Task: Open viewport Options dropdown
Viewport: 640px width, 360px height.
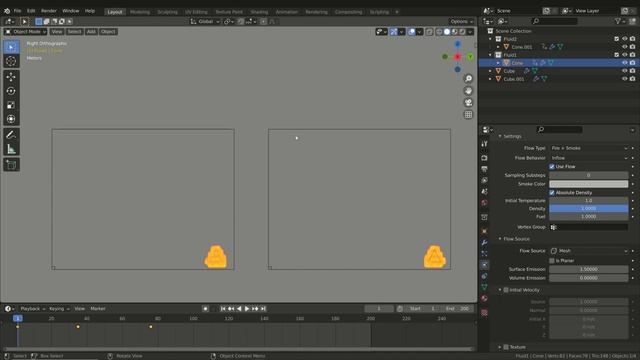Action: [x=462, y=21]
